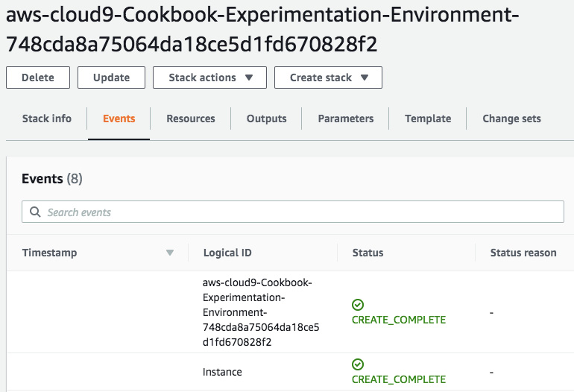
Task: Open the Template tab
Action: (x=428, y=118)
